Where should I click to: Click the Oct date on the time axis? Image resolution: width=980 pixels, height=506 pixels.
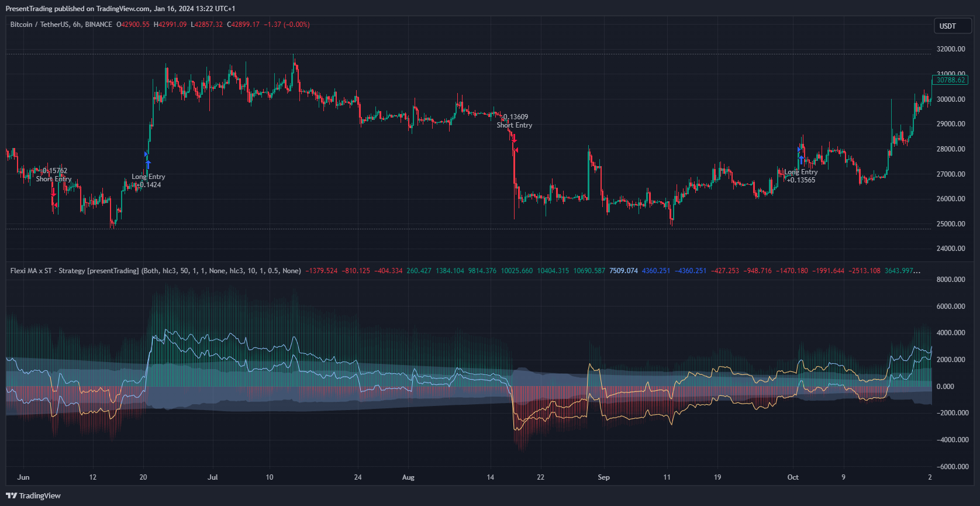click(793, 477)
